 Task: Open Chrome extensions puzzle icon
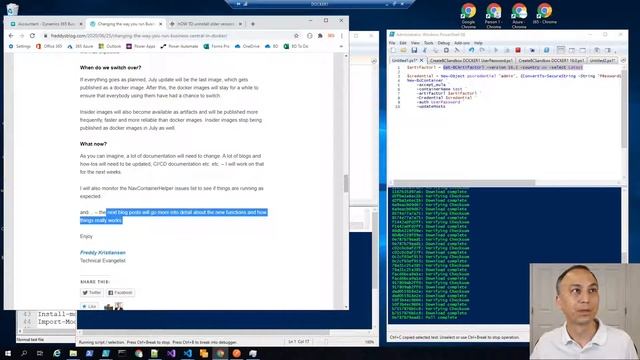[320, 36]
